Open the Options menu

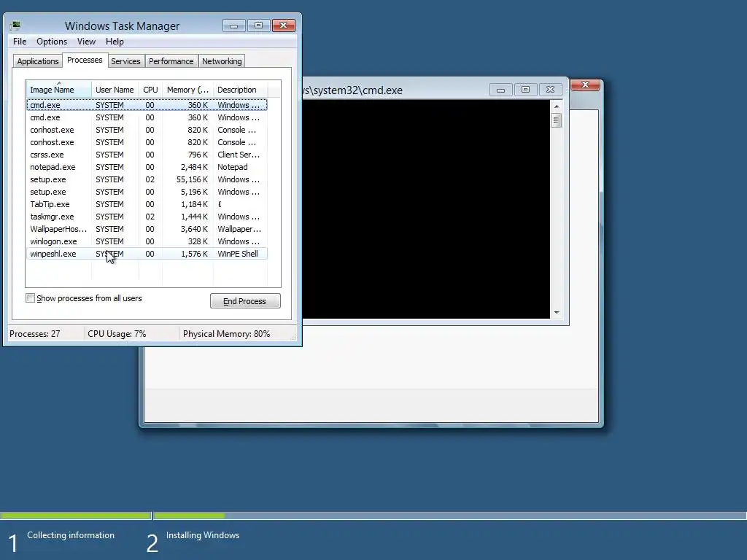click(52, 42)
